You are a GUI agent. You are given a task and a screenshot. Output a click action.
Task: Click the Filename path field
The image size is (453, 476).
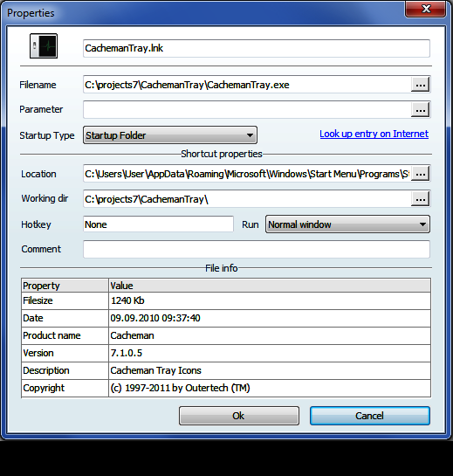(x=247, y=85)
